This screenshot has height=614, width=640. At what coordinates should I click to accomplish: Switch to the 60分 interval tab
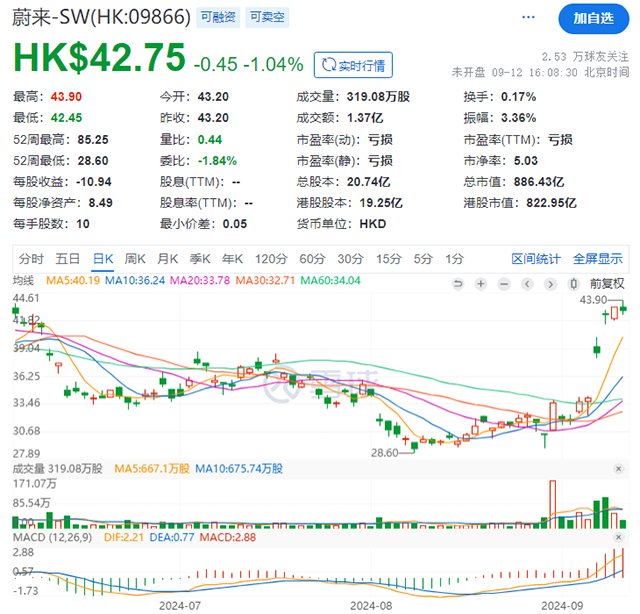312,259
